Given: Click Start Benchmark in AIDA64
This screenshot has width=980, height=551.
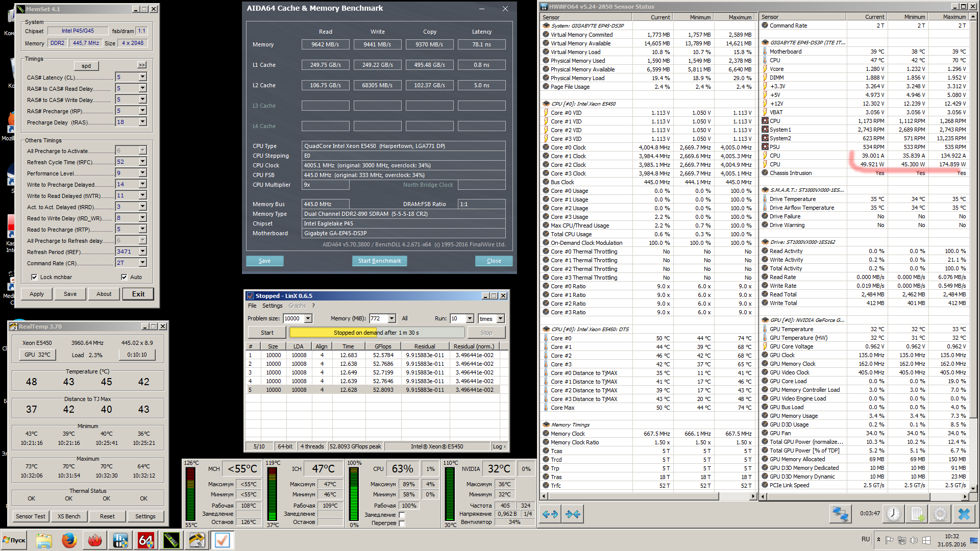Looking at the screenshot, I should pos(379,261).
